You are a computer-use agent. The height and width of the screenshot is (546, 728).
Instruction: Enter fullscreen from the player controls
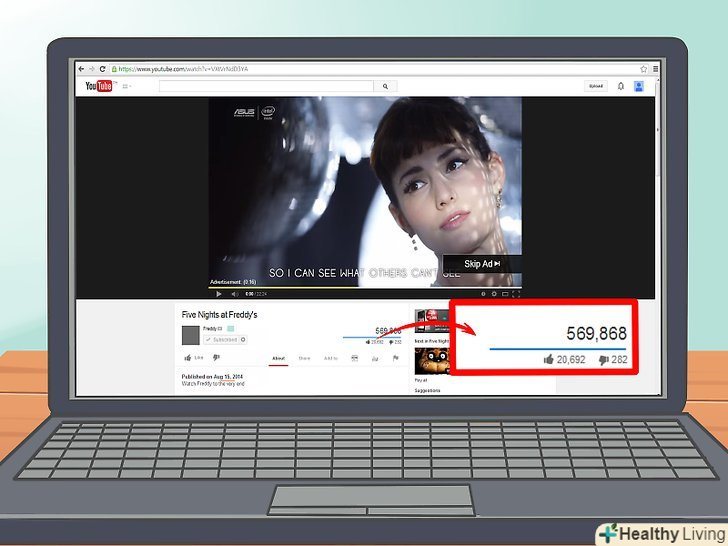[516, 294]
